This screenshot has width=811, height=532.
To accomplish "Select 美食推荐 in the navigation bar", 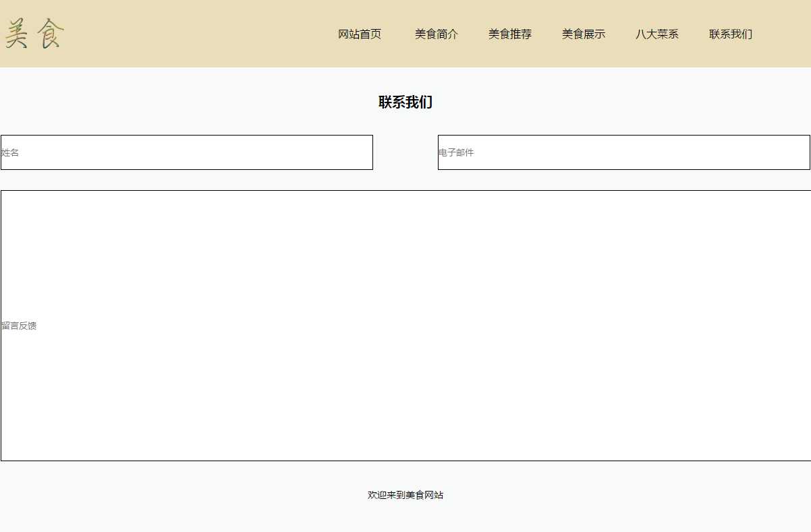I will [509, 34].
